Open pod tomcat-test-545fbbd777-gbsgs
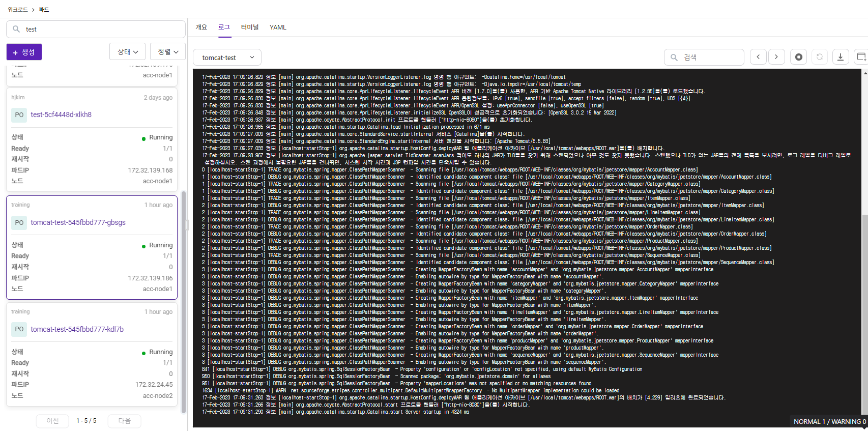The width and height of the screenshot is (868, 431). click(x=78, y=223)
